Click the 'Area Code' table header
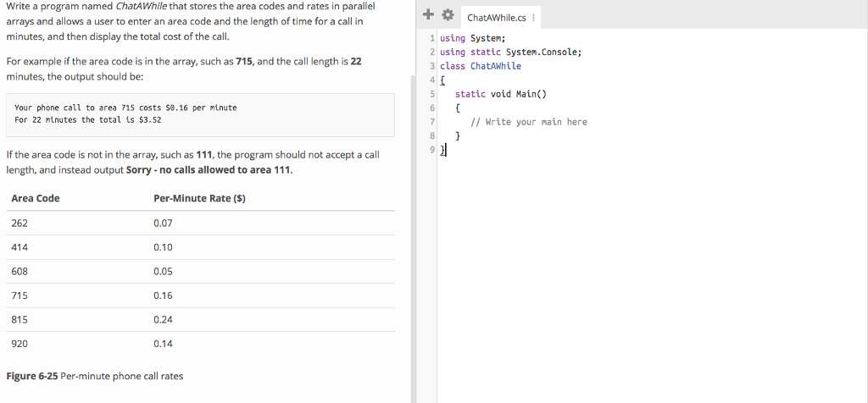 36,198
